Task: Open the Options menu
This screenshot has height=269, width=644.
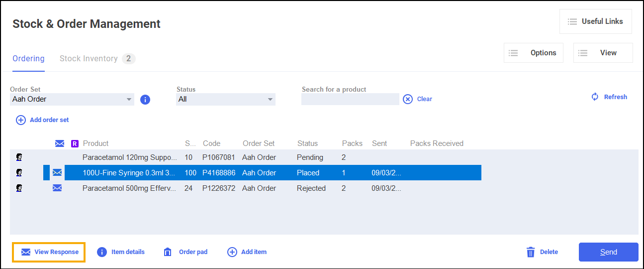Action: 533,53
